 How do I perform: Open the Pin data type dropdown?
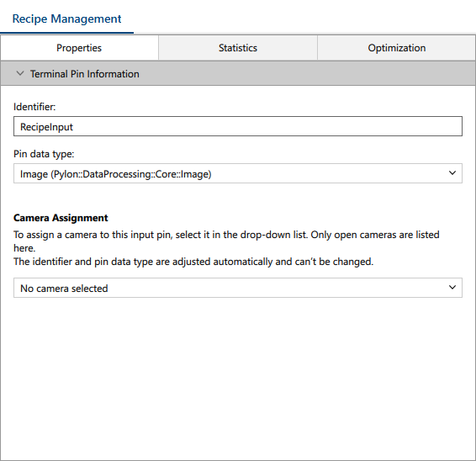[238, 173]
